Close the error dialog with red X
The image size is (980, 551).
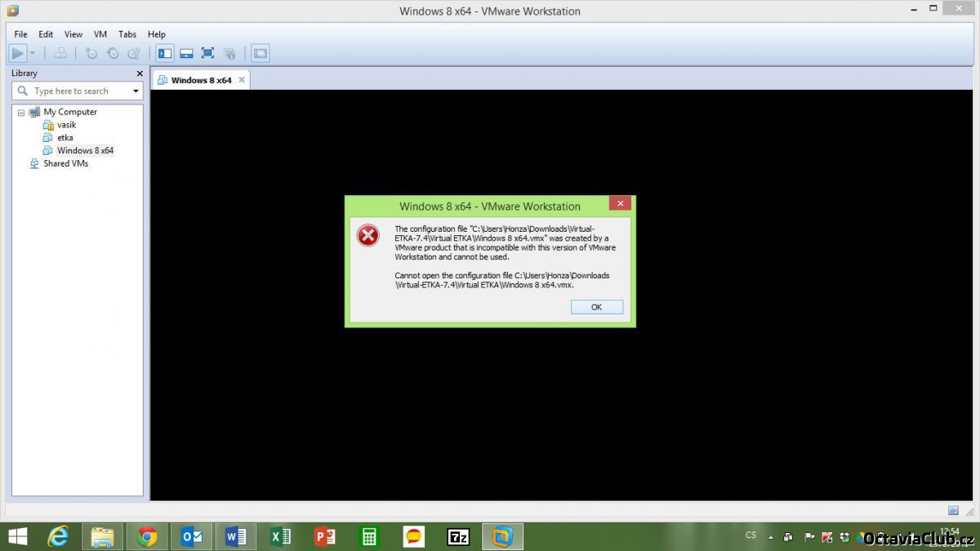(619, 203)
